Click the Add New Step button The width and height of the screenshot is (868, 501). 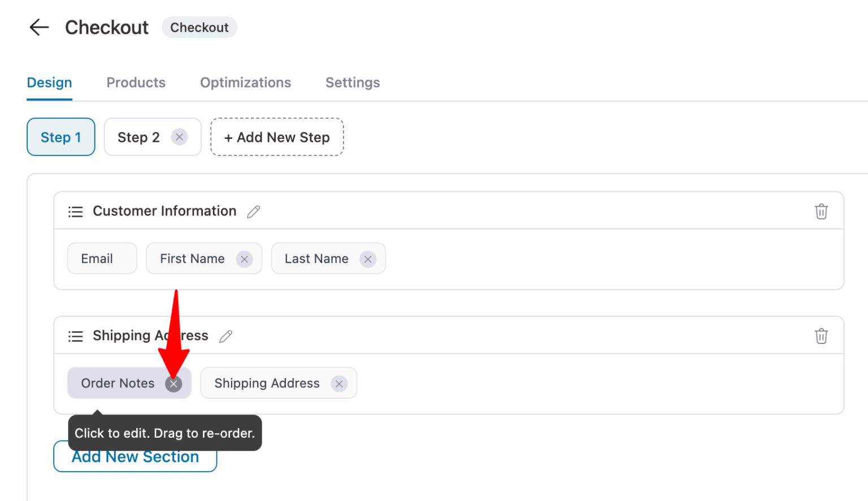point(276,137)
